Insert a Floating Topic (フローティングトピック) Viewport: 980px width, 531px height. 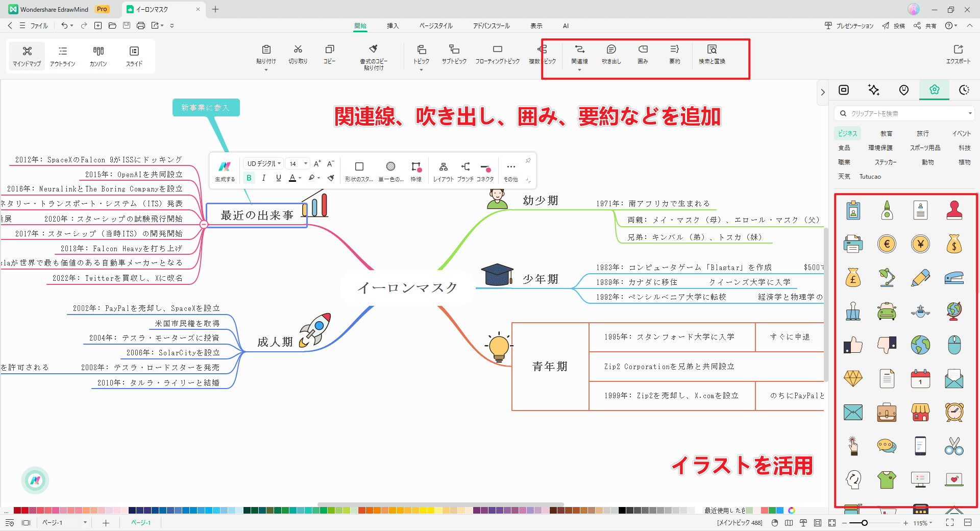(x=497, y=54)
